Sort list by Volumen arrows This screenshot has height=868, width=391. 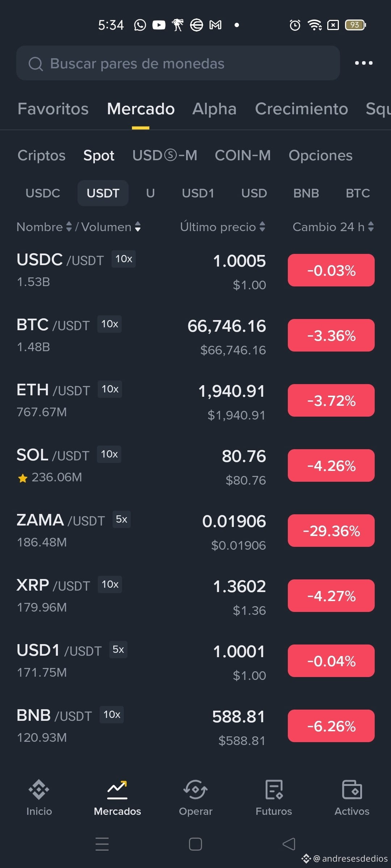[x=138, y=227]
